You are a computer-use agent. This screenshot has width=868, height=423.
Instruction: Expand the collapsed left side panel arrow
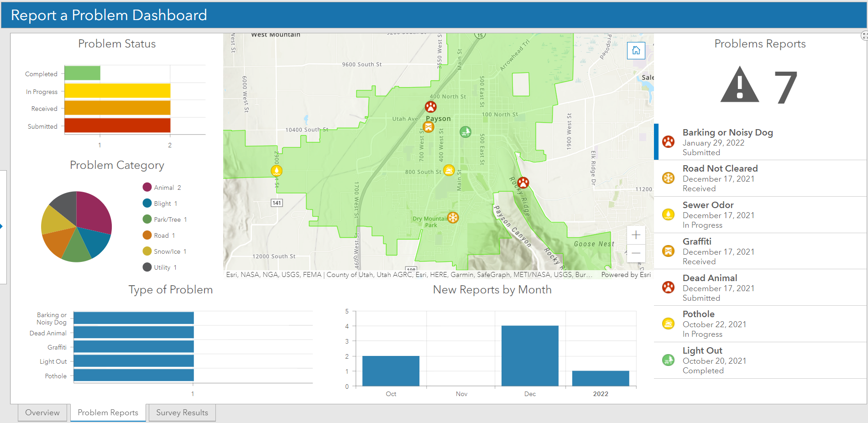(x=2, y=226)
